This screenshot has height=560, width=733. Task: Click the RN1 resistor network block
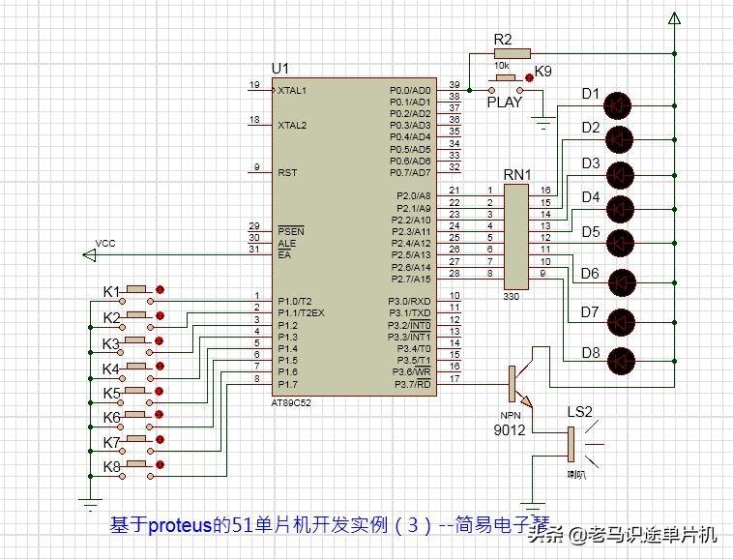516,237
